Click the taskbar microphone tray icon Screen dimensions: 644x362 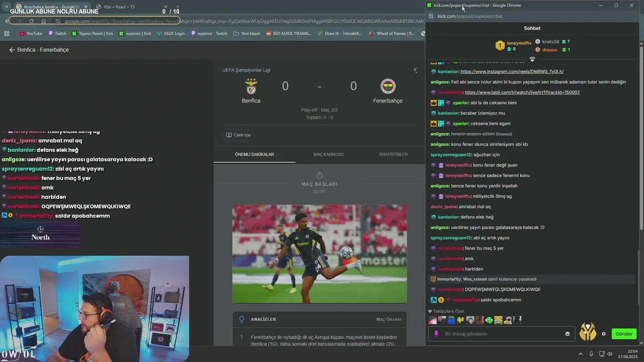pyautogui.click(x=591, y=354)
